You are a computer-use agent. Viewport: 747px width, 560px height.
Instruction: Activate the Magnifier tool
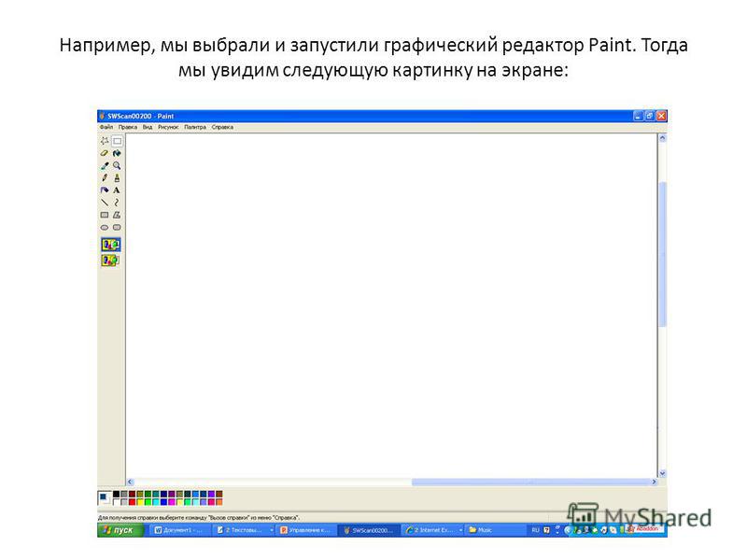point(117,165)
